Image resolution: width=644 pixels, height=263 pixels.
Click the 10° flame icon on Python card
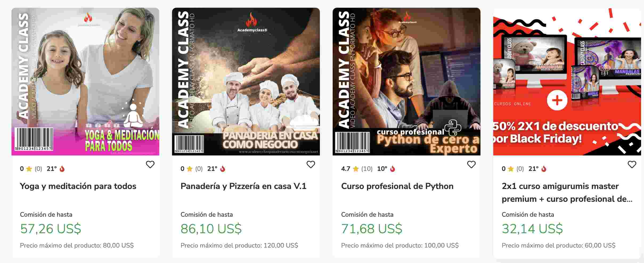coord(393,169)
